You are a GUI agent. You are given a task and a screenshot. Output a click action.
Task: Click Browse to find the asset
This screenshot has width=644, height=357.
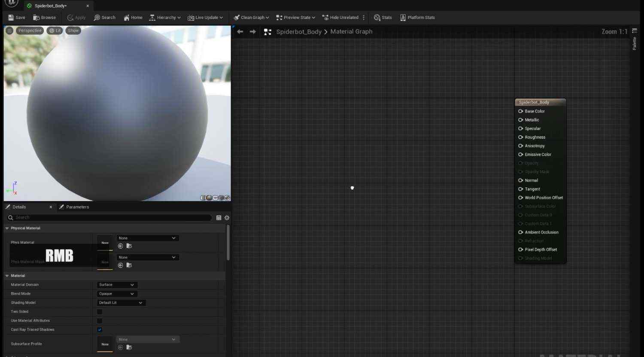coord(45,18)
